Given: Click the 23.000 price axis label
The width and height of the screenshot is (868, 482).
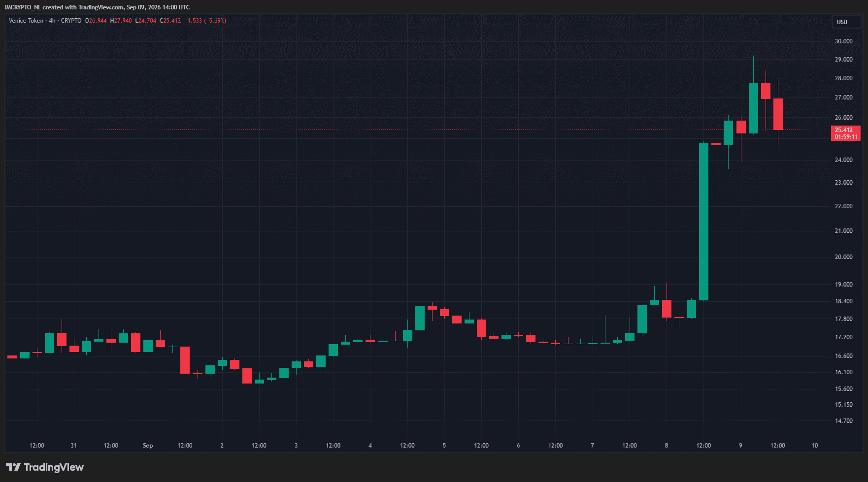Looking at the screenshot, I should pos(844,183).
